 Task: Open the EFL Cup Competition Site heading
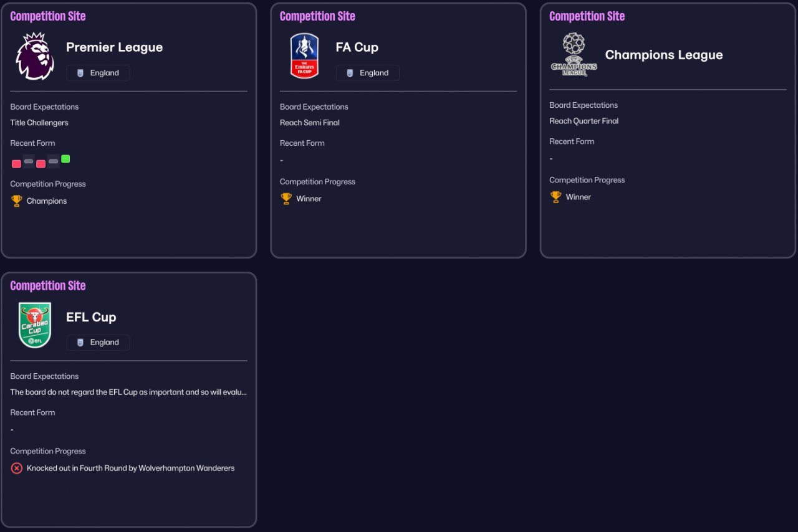(48, 285)
